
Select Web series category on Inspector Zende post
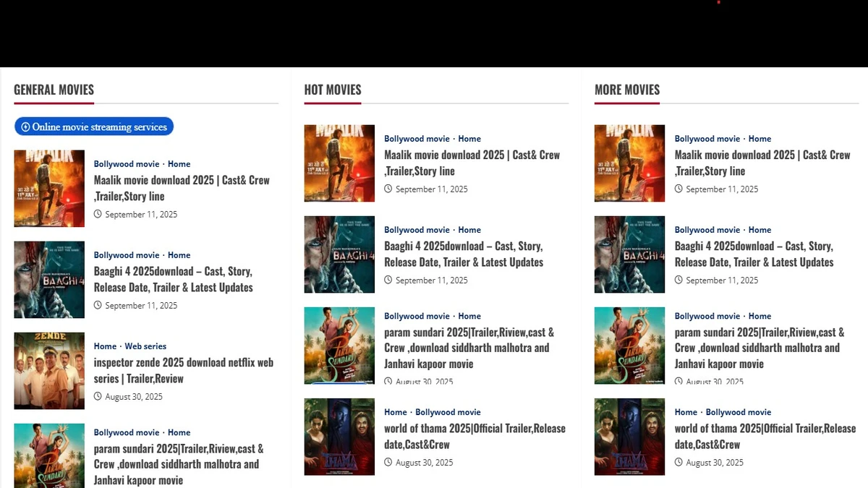145,346
